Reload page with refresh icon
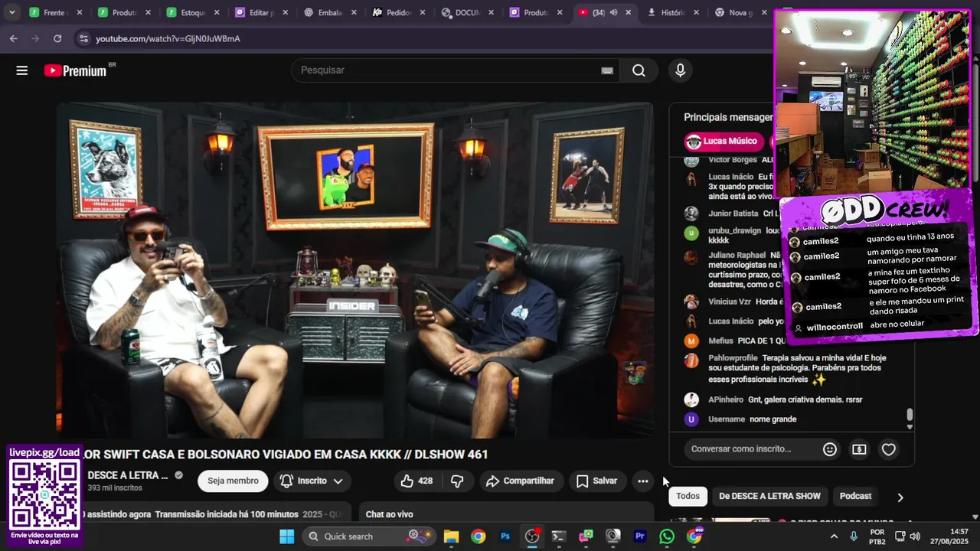The image size is (980, 551). (x=57, y=38)
